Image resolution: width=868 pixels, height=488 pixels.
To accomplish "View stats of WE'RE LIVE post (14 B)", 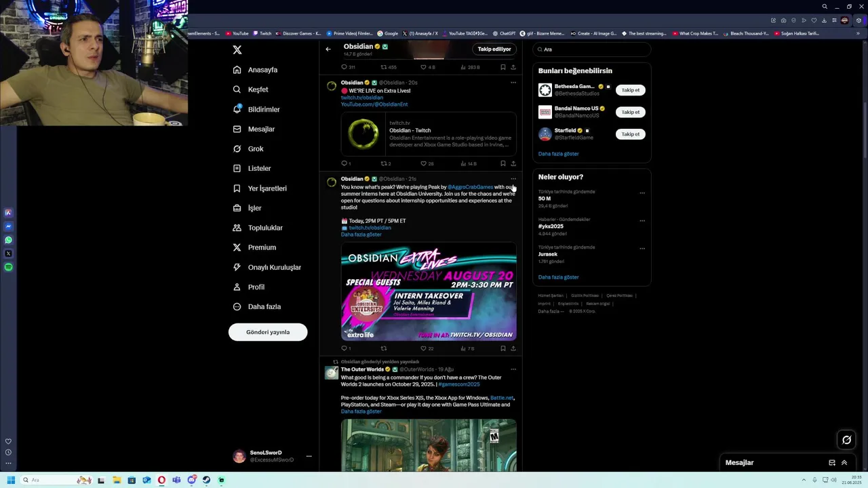I will click(x=469, y=163).
